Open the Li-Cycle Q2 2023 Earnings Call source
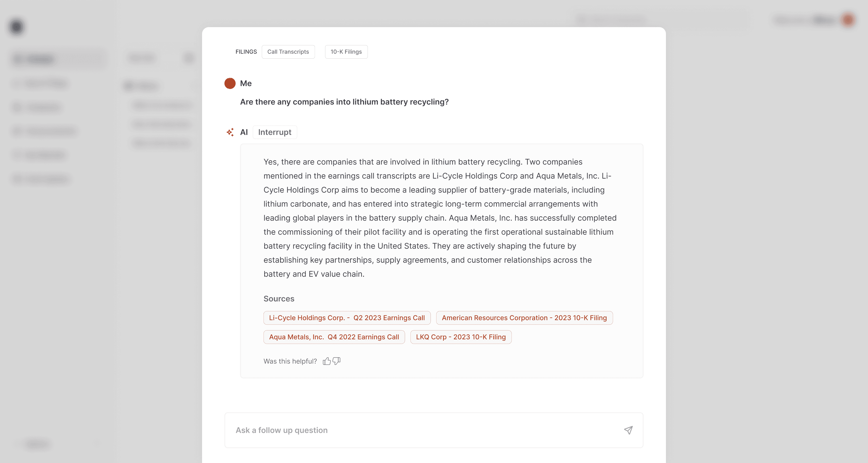The image size is (868, 463). click(346, 317)
